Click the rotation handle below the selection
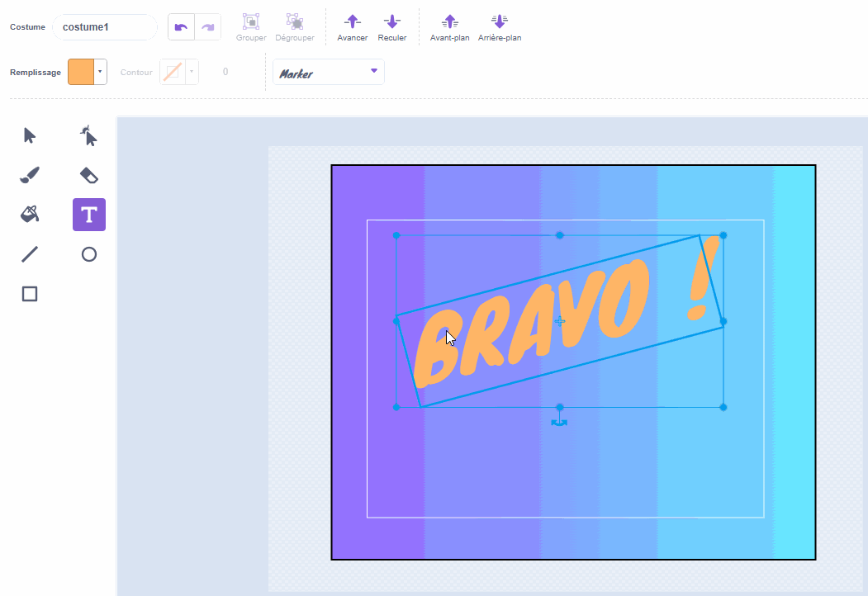Image resolution: width=868 pixels, height=596 pixels. pos(559,423)
